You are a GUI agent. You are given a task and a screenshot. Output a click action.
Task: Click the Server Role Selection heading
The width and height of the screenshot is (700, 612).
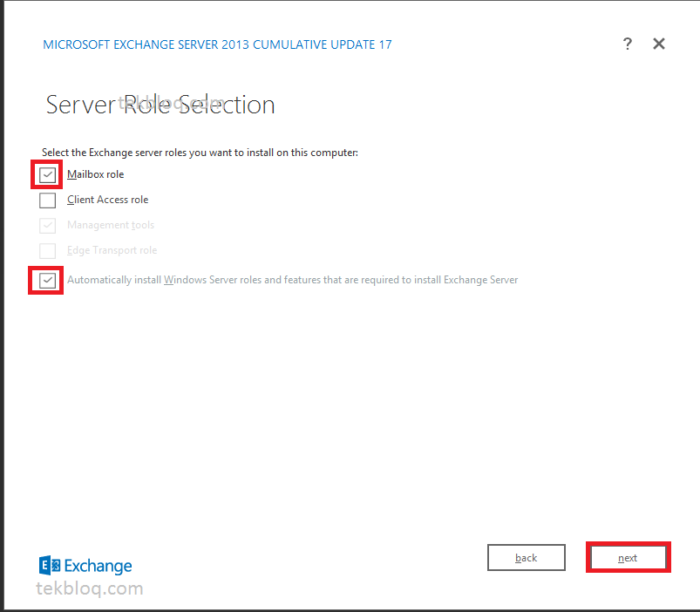[x=160, y=105]
